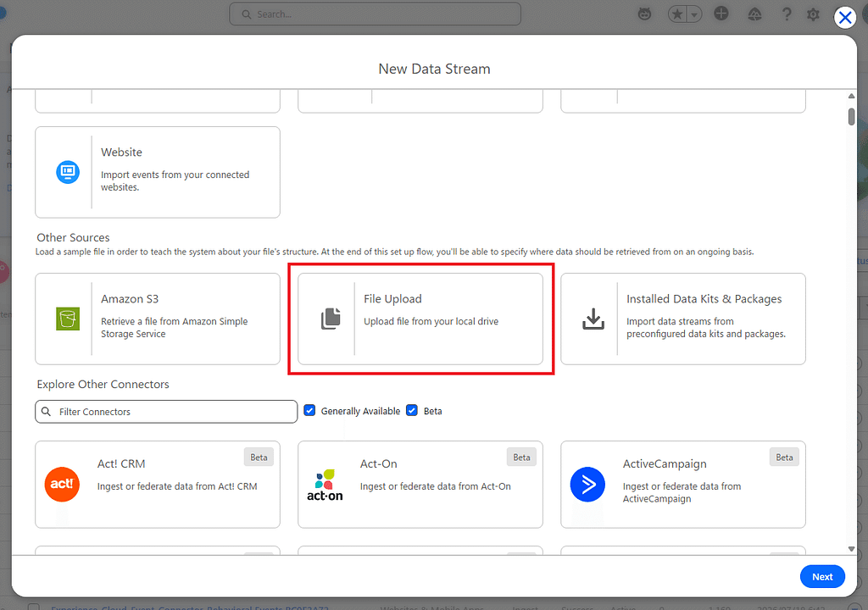The image size is (868, 610).
Task: Click the Website connector monitor icon
Action: click(x=68, y=172)
